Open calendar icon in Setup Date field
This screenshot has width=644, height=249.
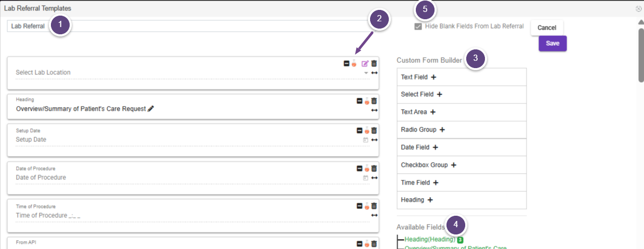point(365,140)
